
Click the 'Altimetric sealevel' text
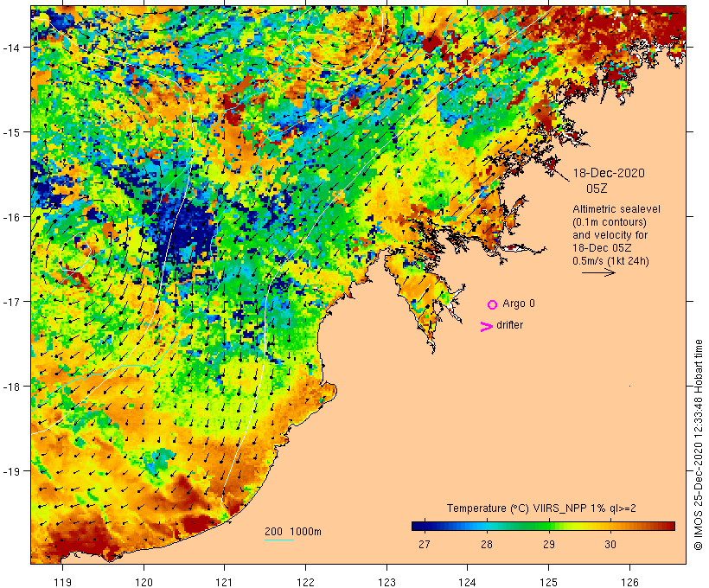click(616, 209)
